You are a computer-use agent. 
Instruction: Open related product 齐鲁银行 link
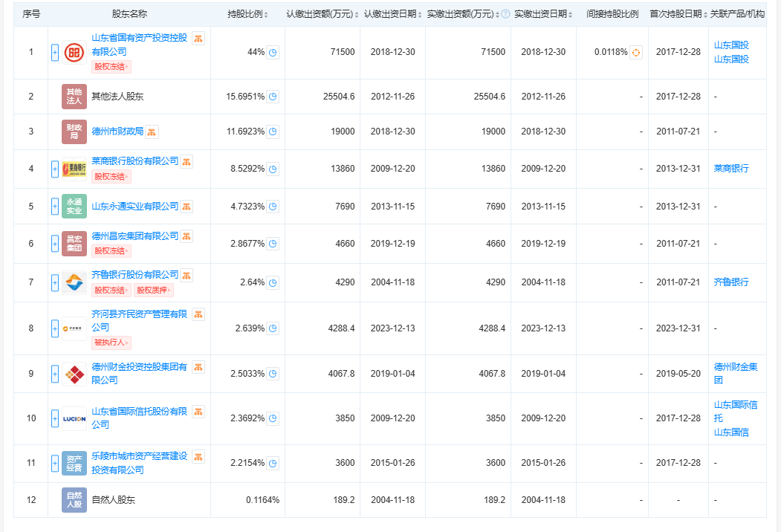731,282
